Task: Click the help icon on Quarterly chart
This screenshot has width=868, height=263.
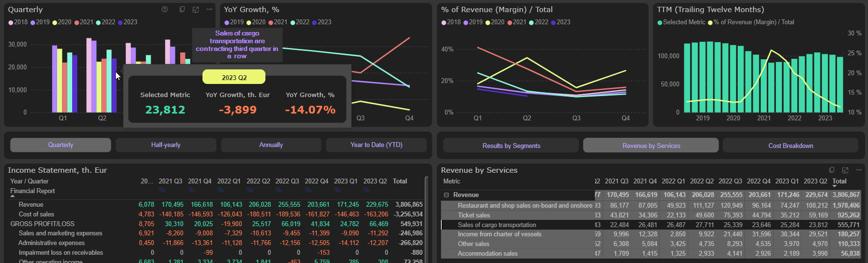Action: (165, 9)
